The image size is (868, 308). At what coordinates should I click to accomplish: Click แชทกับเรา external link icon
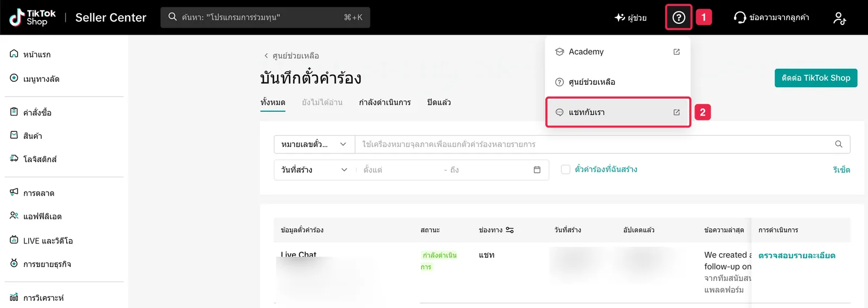click(676, 112)
